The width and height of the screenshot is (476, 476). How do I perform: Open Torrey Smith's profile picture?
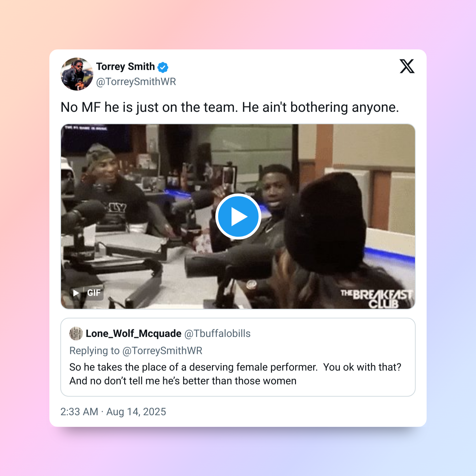click(x=77, y=74)
